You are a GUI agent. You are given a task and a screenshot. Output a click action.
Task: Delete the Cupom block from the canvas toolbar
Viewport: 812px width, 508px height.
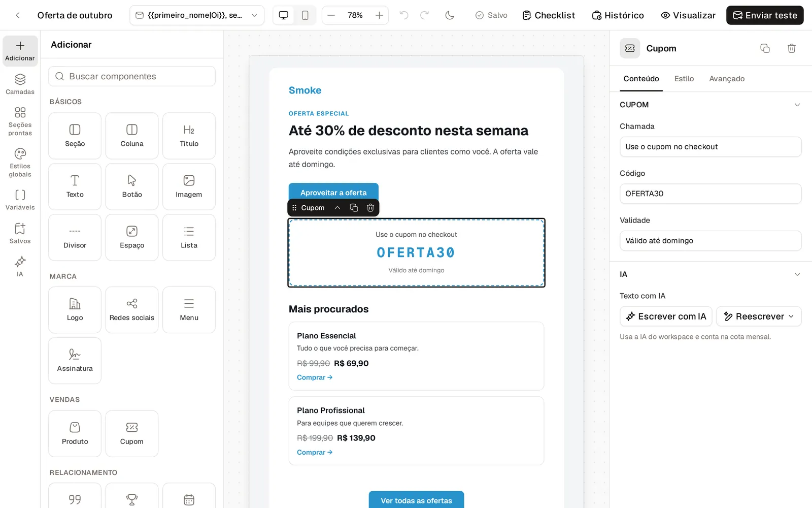370,208
